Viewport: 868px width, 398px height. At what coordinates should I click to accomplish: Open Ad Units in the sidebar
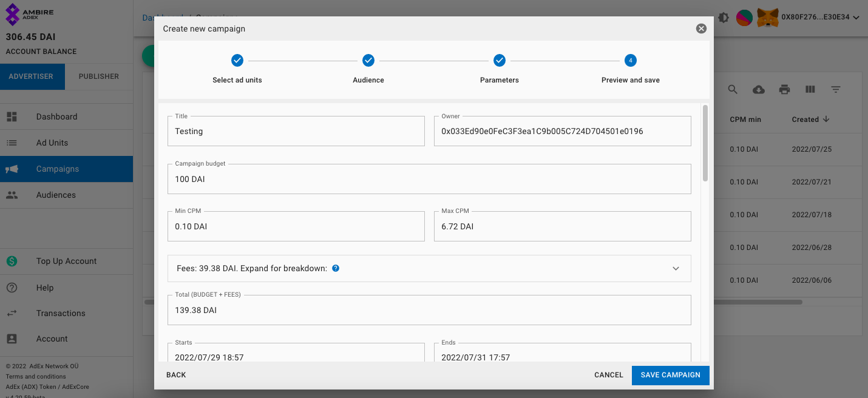click(66, 143)
